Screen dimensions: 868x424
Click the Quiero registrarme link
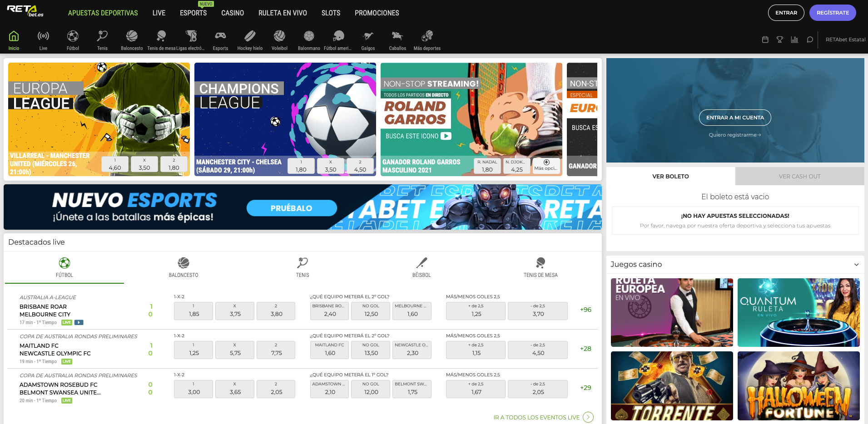click(x=735, y=135)
